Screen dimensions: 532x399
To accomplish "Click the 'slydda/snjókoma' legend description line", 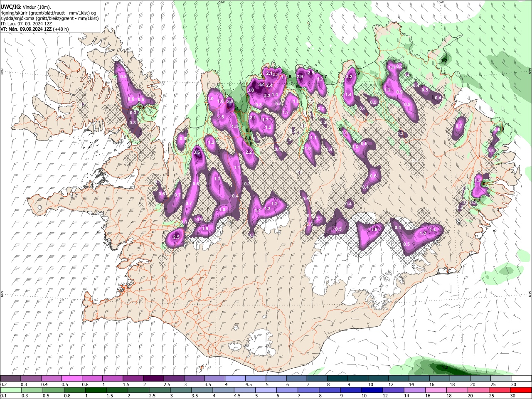I will [49, 18].
